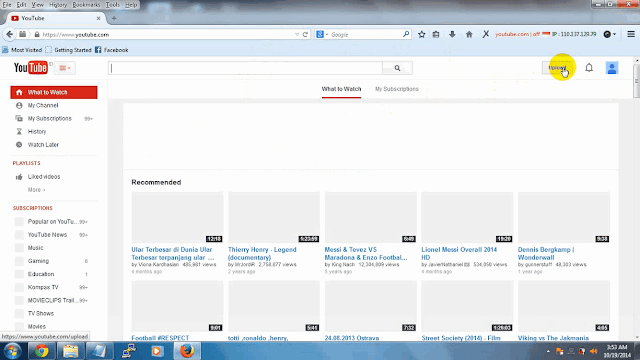Open Street Society (2014) video thumbnail
The width and height of the screenshot is (640, 360).
coord(467,306)
